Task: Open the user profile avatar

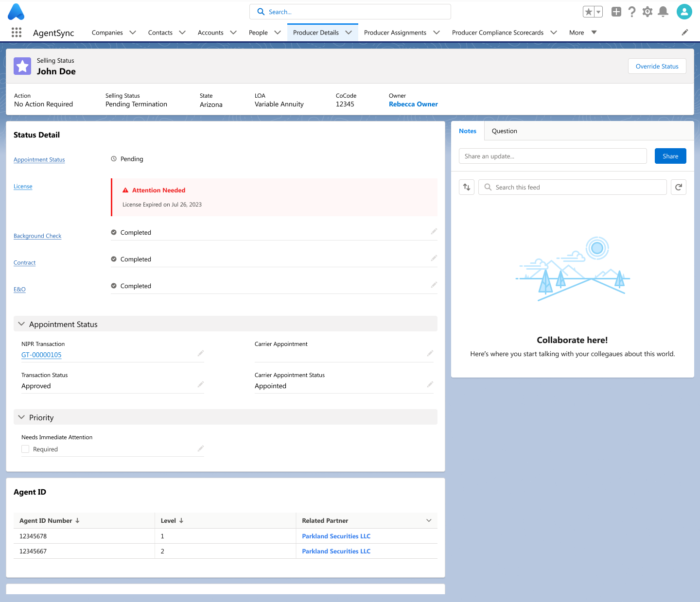Action: [684, 12]
